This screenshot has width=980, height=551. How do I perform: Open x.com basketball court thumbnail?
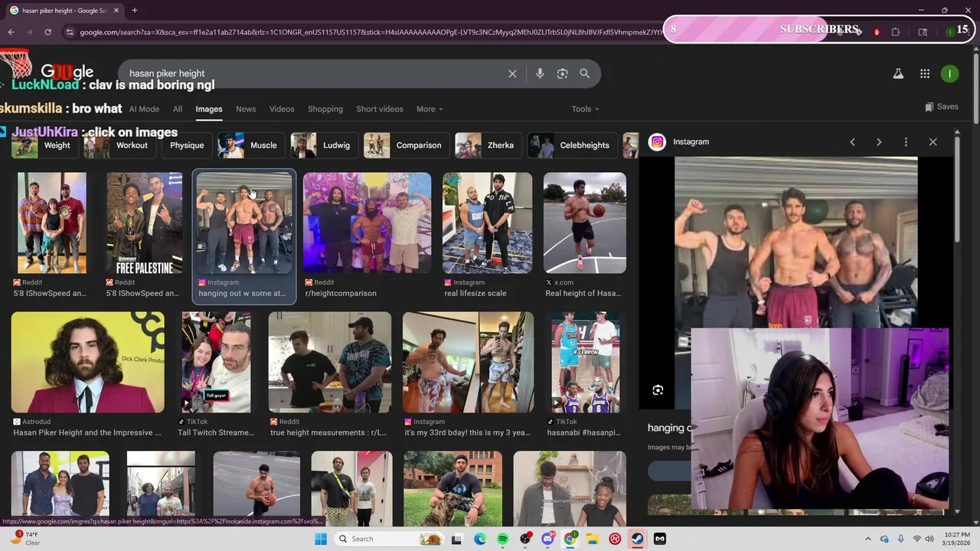click(585, 223)
